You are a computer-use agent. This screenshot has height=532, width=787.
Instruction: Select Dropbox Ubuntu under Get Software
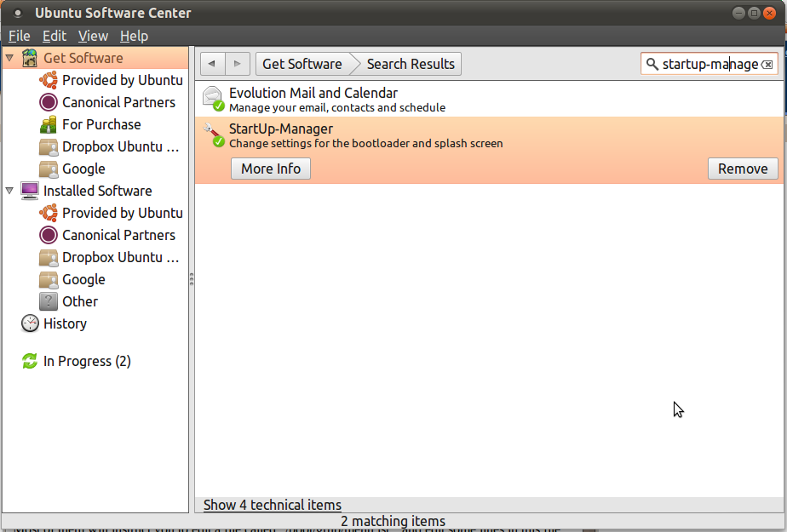[x=120, y=146]
